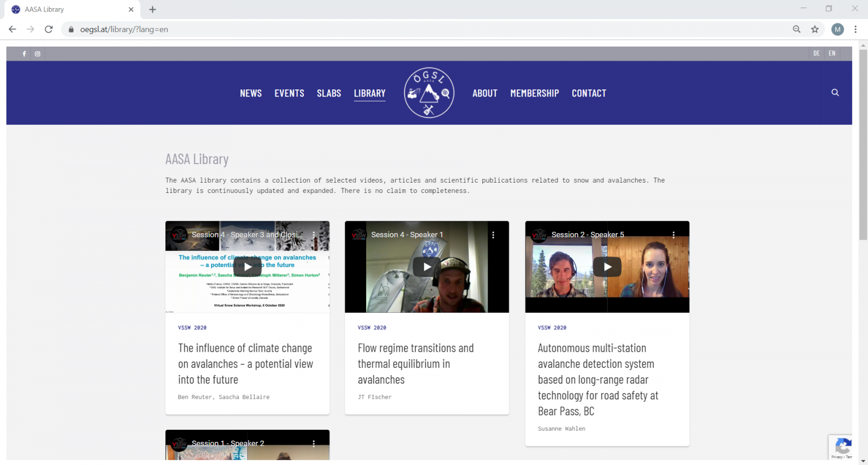Switch site language to DE

816,53
